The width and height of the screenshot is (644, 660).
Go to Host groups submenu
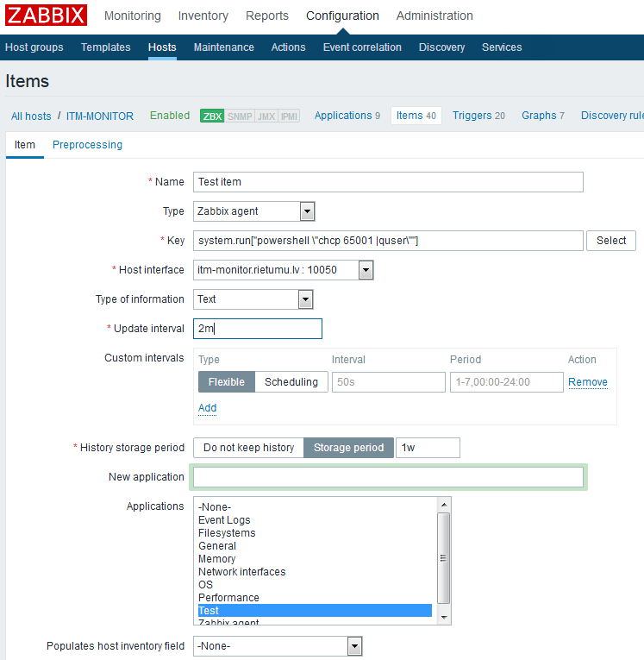point(34,47)
